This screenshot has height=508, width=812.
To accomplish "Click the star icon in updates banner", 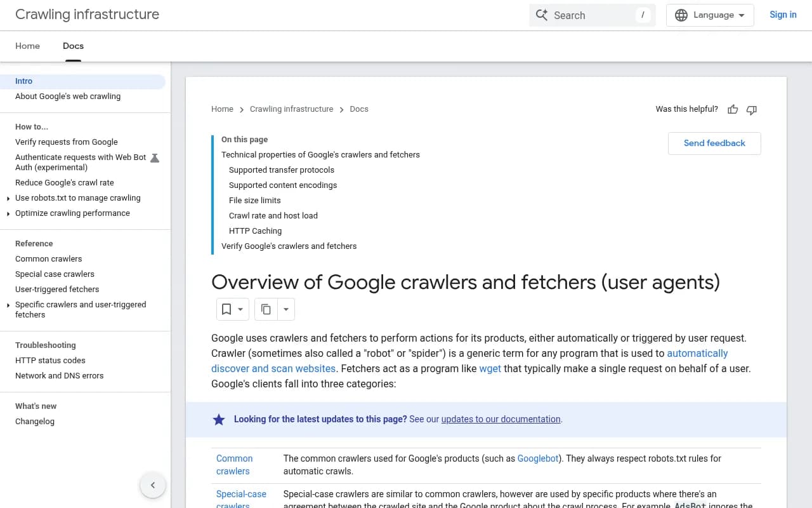I will click(219, 419).
